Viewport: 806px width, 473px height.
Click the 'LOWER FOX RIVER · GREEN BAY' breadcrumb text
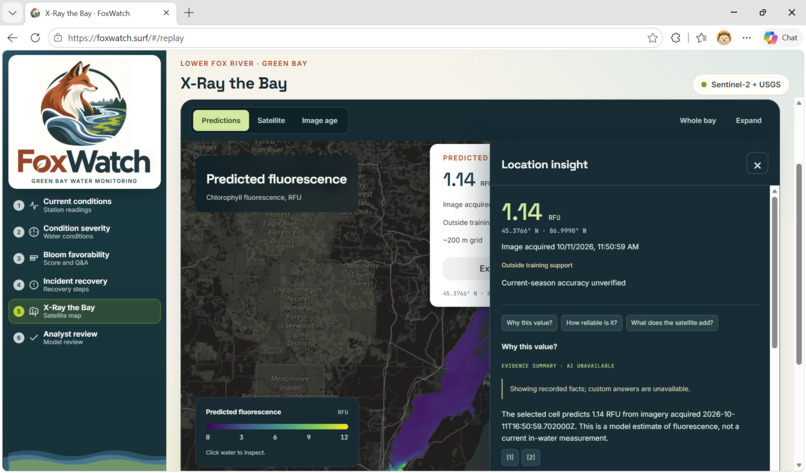point(244,64)
